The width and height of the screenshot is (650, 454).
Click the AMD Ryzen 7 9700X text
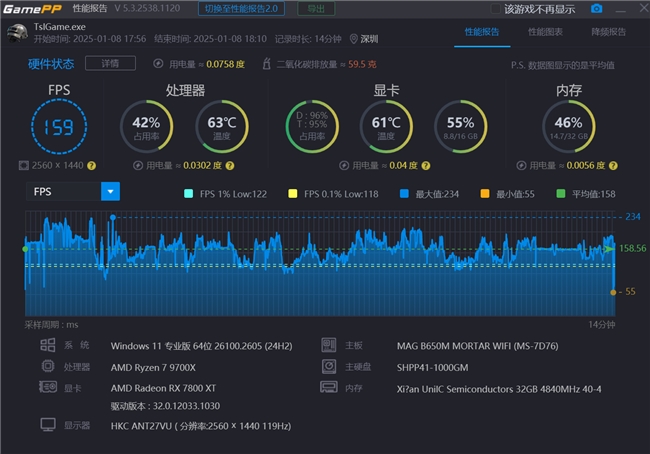click(153, 367)
